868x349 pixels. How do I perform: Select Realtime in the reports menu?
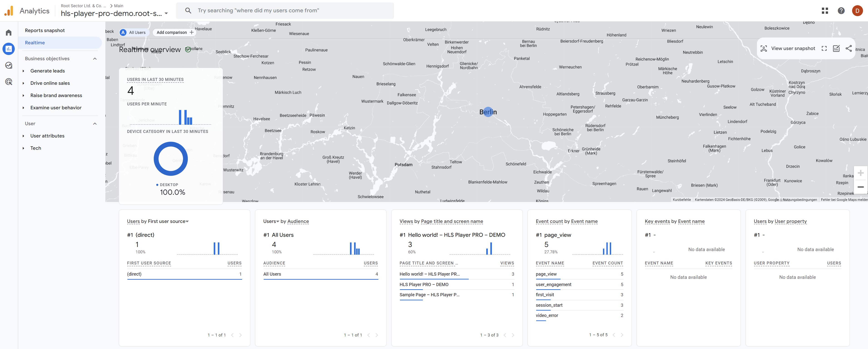[x=60, y=43]
